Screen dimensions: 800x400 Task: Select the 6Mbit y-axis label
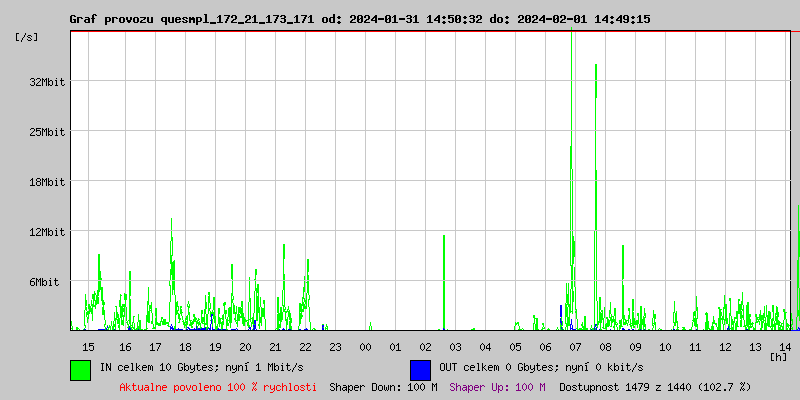pos(44,282)
